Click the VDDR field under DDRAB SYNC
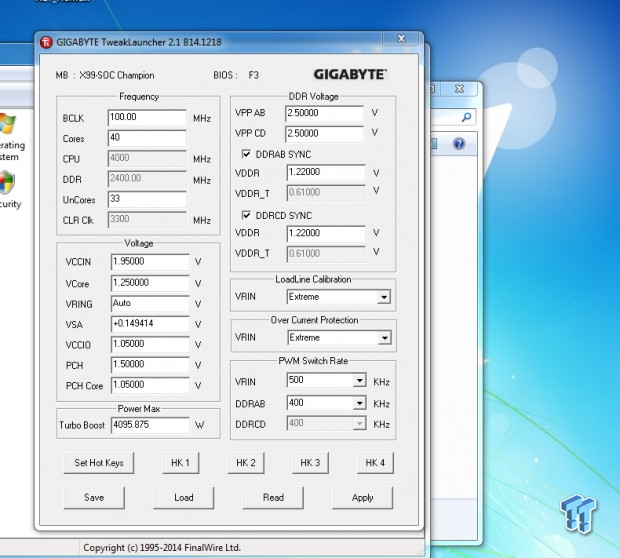 [326, 172]
